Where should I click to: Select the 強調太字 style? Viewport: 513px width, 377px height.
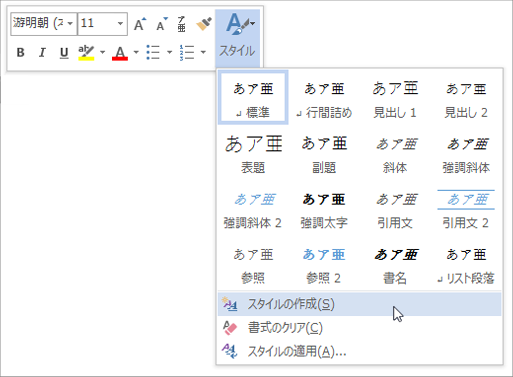pos(324,208)
